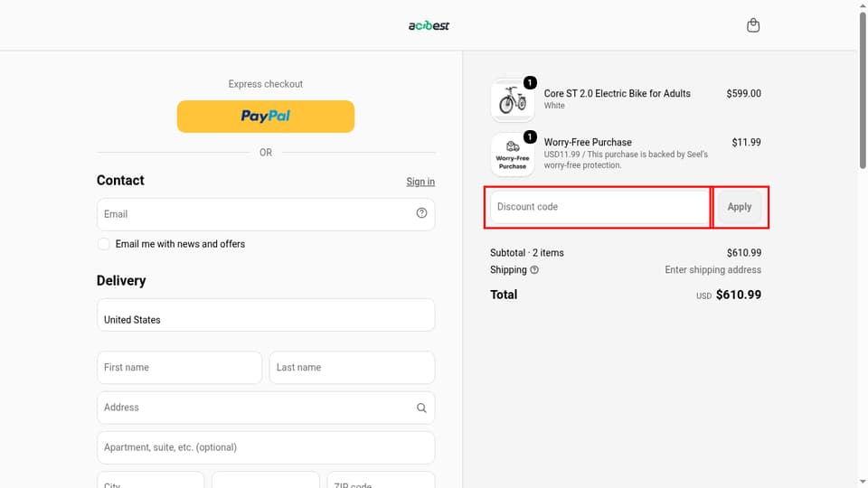This screenshot has height=488, width=868.
Task: Focus the ZIP code field
Action: pos(381,480)
